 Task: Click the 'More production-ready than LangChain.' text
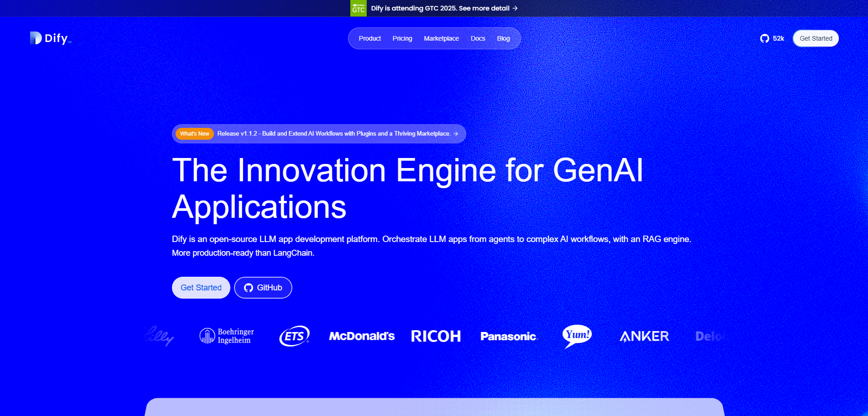tap(243, 253)
